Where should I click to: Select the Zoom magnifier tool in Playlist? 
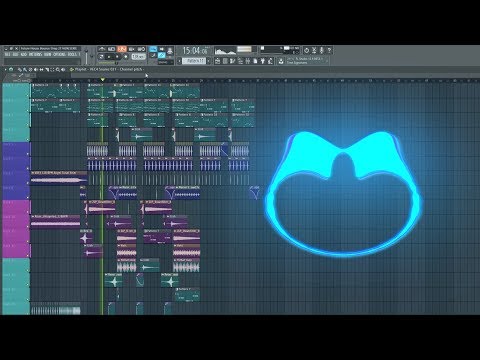(58, 69)
